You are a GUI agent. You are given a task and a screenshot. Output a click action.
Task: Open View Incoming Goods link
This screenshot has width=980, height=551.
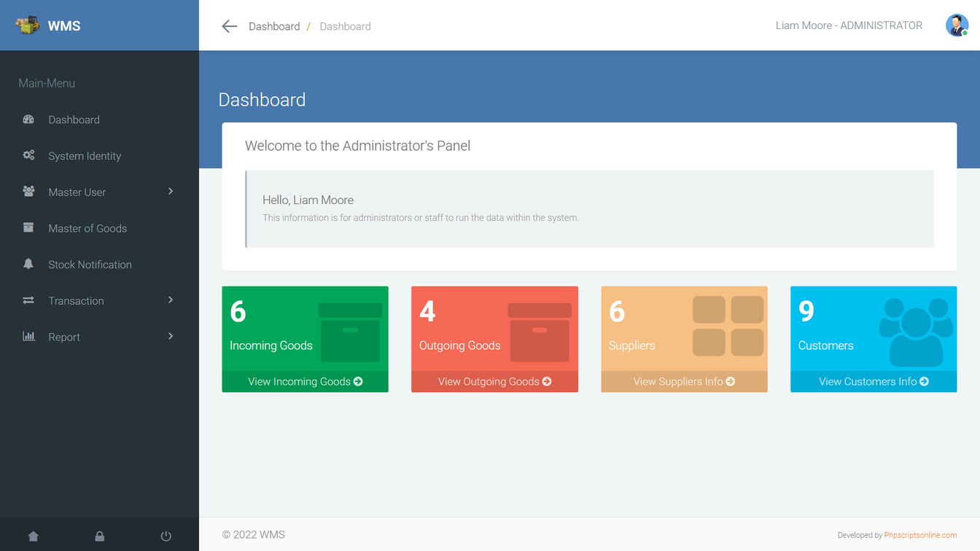tap(305, 381)
